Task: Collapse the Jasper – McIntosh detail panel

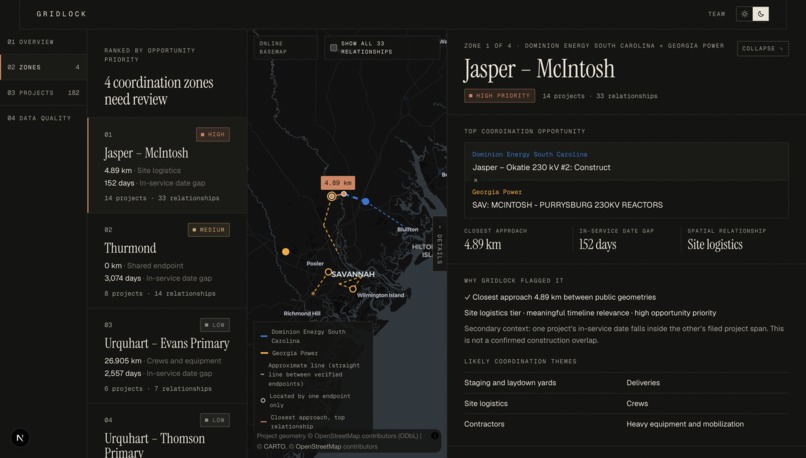Action: pyautogui.click(x=762, y=48)
